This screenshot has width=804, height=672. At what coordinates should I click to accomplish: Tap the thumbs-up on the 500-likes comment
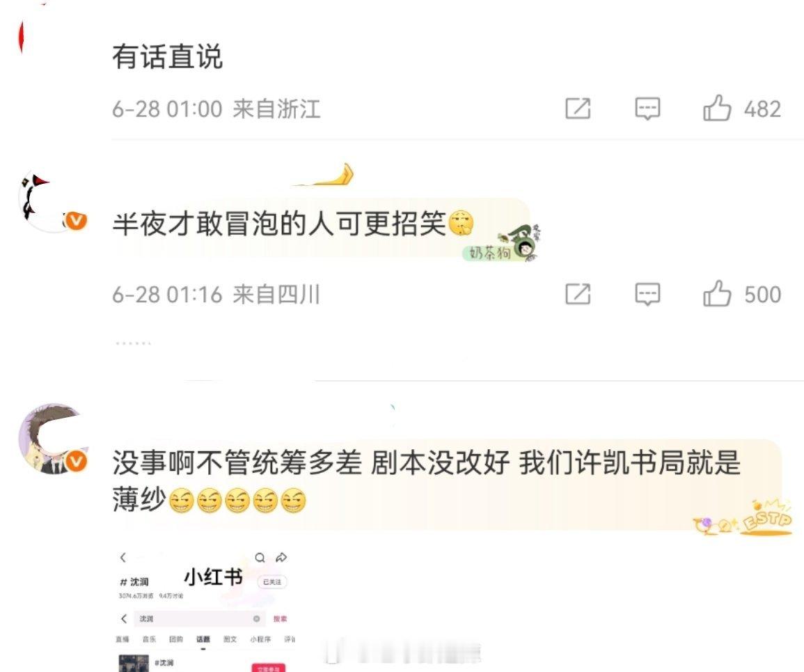click(x=716, y=294)
